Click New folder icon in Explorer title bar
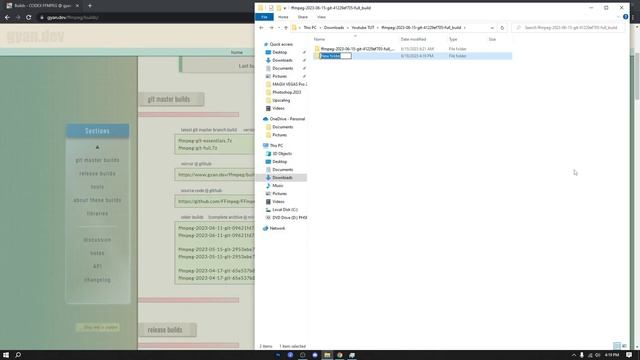 [x=278, y=8]
